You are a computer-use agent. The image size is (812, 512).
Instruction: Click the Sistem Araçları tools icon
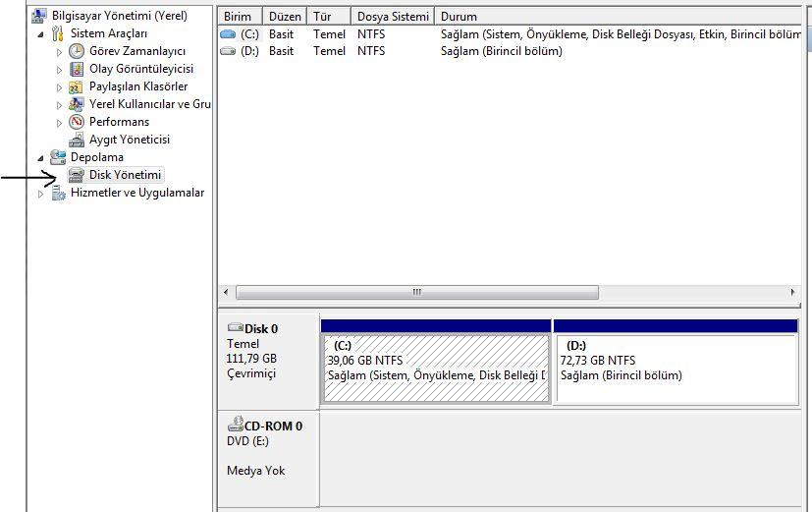coord(58,33)
